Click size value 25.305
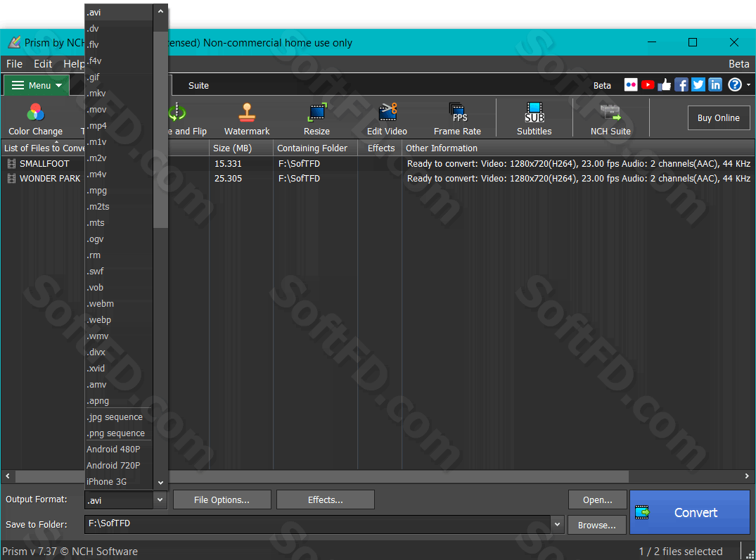The image size is (756, 560). (x=228, y=179)
